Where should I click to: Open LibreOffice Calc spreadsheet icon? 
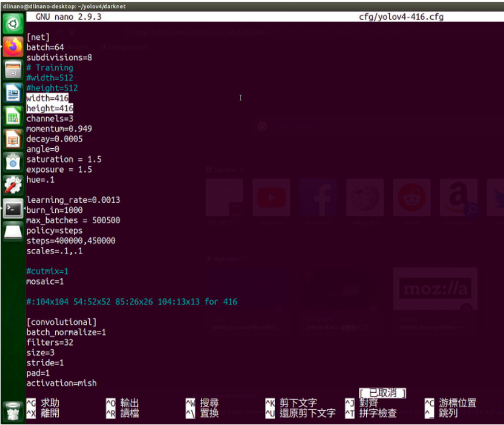coord(13,116)
